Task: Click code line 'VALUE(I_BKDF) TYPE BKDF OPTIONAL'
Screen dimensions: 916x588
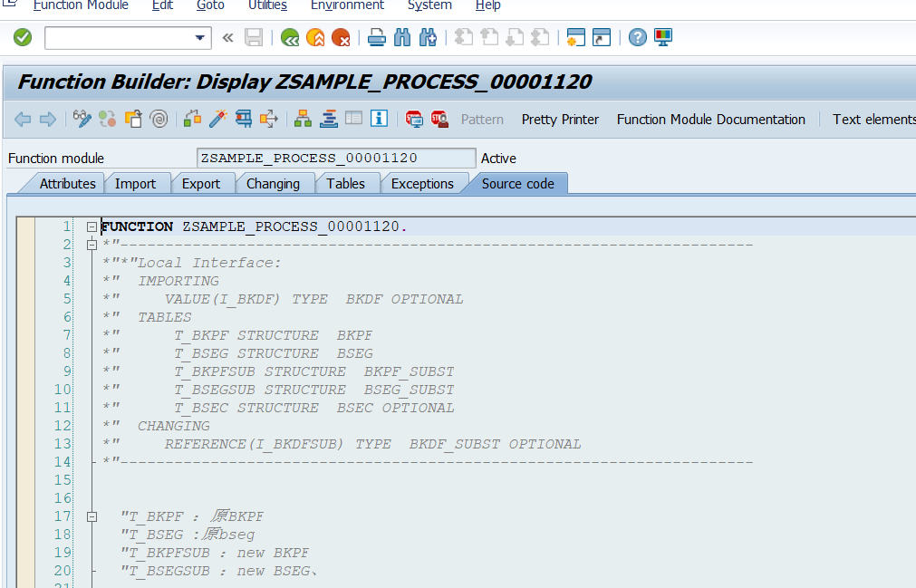Action: (x=313, y=299)
